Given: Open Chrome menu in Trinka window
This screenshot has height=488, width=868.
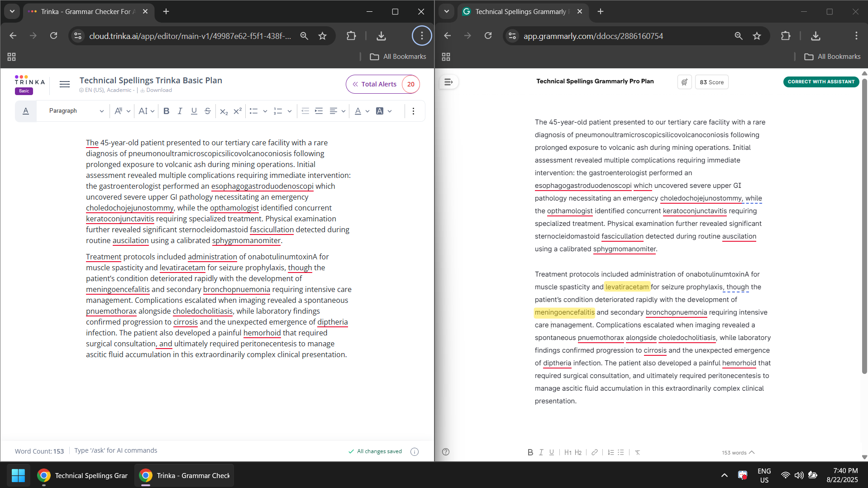Looking at the screenshot, I should click(422, 36).
